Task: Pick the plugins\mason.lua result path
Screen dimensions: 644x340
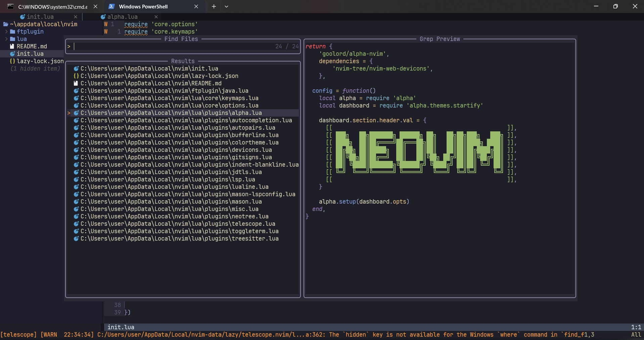Action: [171, 202]
